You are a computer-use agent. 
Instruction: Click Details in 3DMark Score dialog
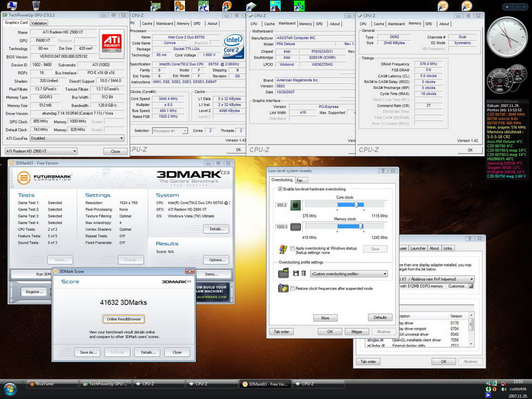[x=148, y=352]
